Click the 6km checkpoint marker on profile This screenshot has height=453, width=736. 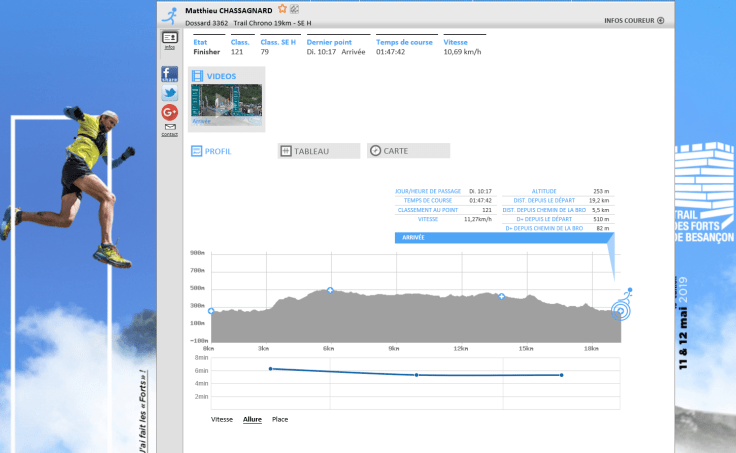point(330,290)
